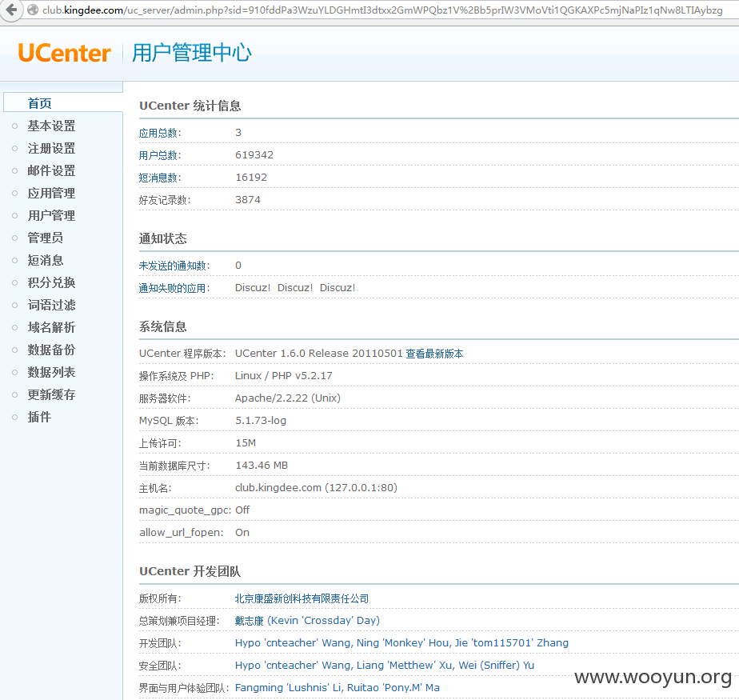Click MySQL version 5.1.73-log
The image size is (739, 700).
click(261, 421)
